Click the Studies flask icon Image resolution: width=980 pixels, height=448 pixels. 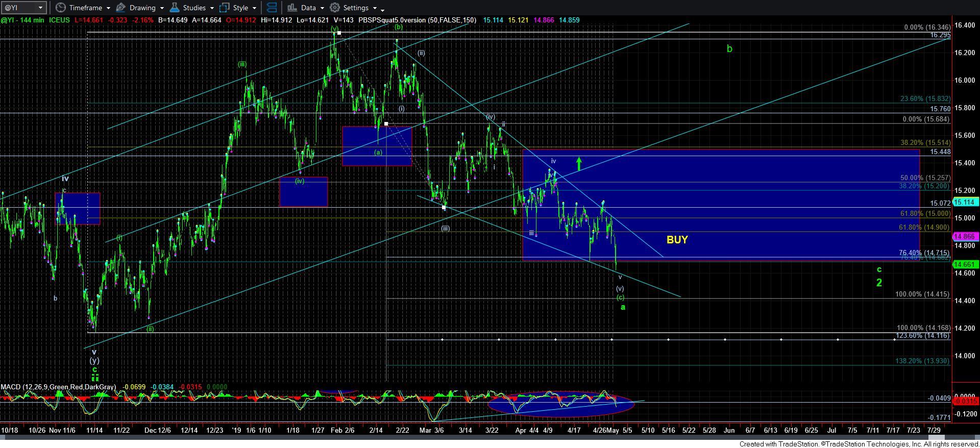pos(175,8)
